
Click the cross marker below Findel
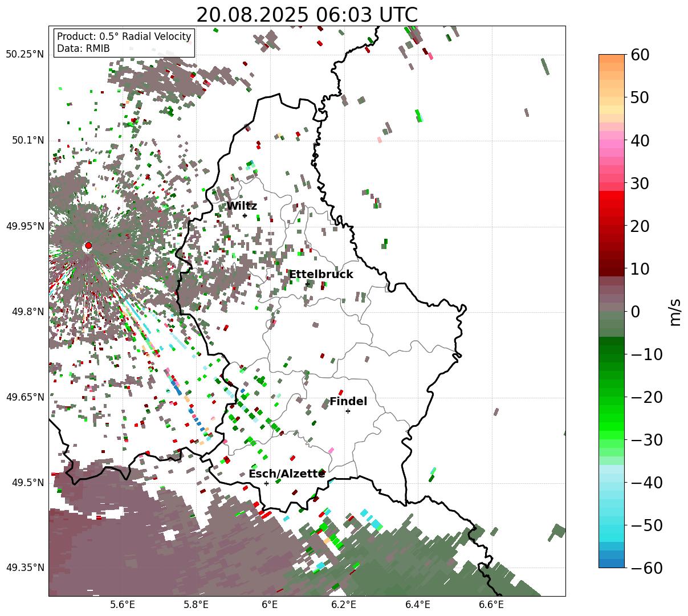pyautogui.click(x=348, y=411)
